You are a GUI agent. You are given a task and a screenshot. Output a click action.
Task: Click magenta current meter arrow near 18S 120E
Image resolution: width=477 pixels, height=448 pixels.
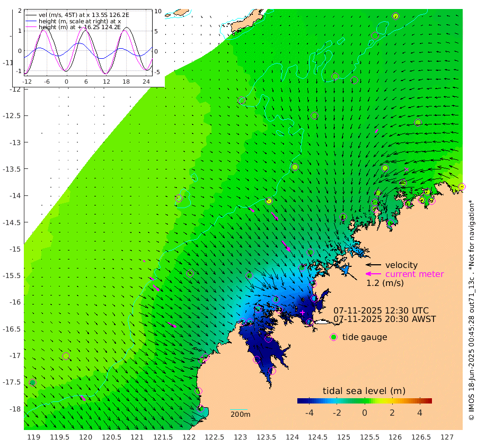point(83,398)
